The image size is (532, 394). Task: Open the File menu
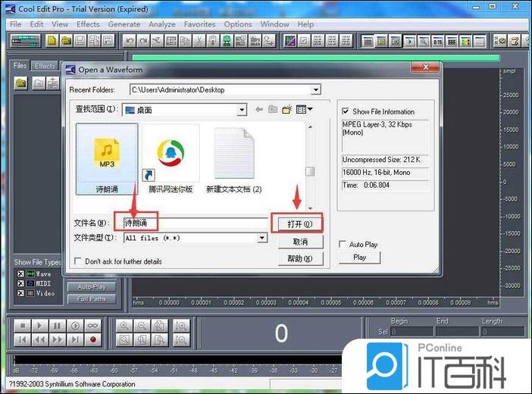point(16,24)
